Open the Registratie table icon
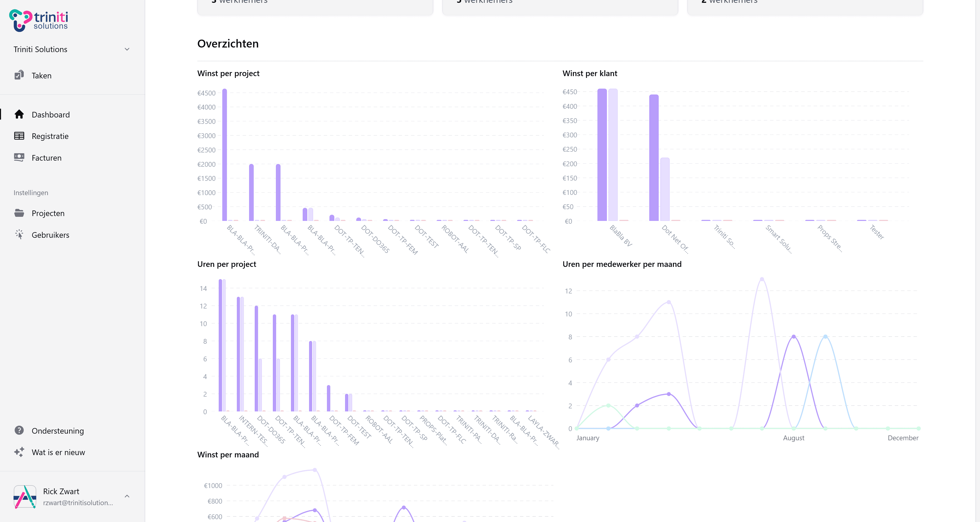980x522 pixels. coord(19,136)
